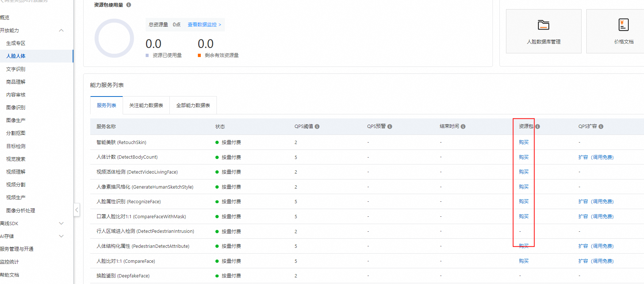This screenshot has width=644, height=284.
Task: Collapse sidebar using the arrow handle
Action: (x=77, y=210)
